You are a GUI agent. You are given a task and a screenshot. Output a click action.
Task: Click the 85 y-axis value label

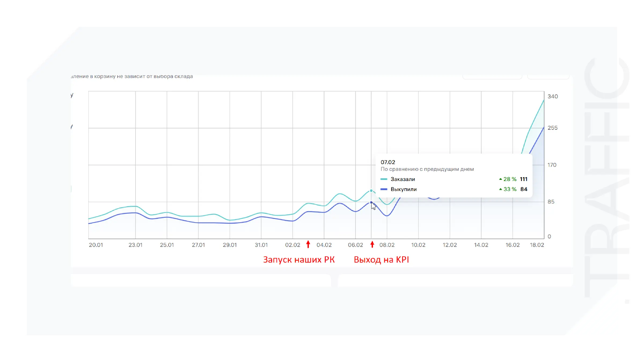[551, 202]
